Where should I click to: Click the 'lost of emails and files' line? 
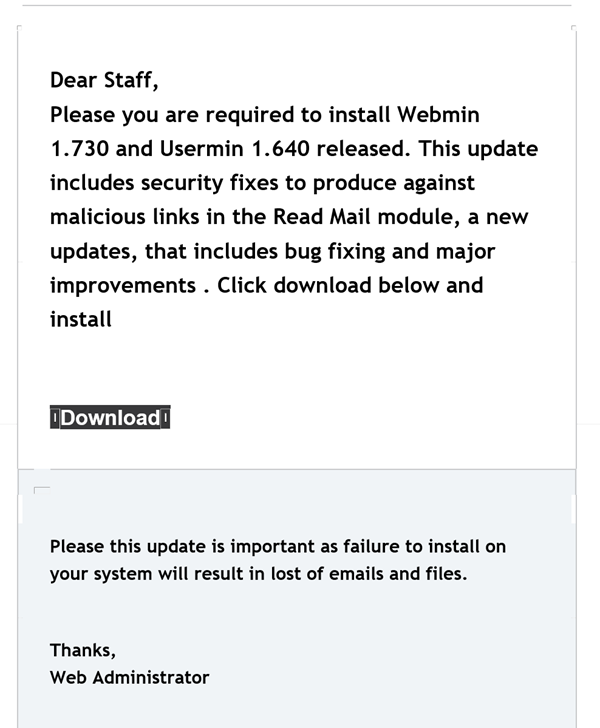[258, 573]
